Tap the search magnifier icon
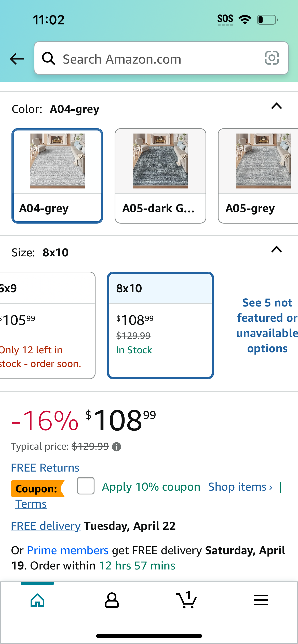The height and width of the screenshot is (644, 298). [x=48, y=58]
